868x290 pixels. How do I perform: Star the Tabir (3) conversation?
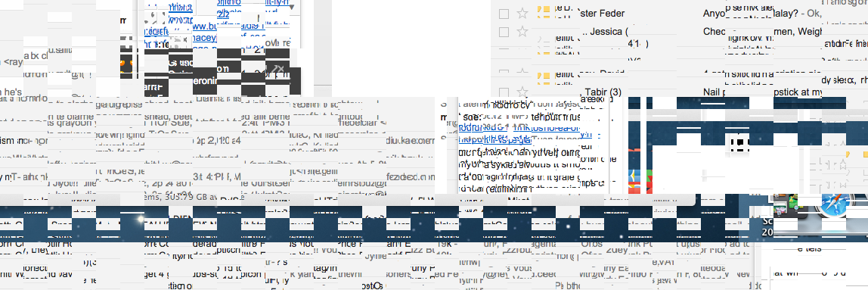522,92
